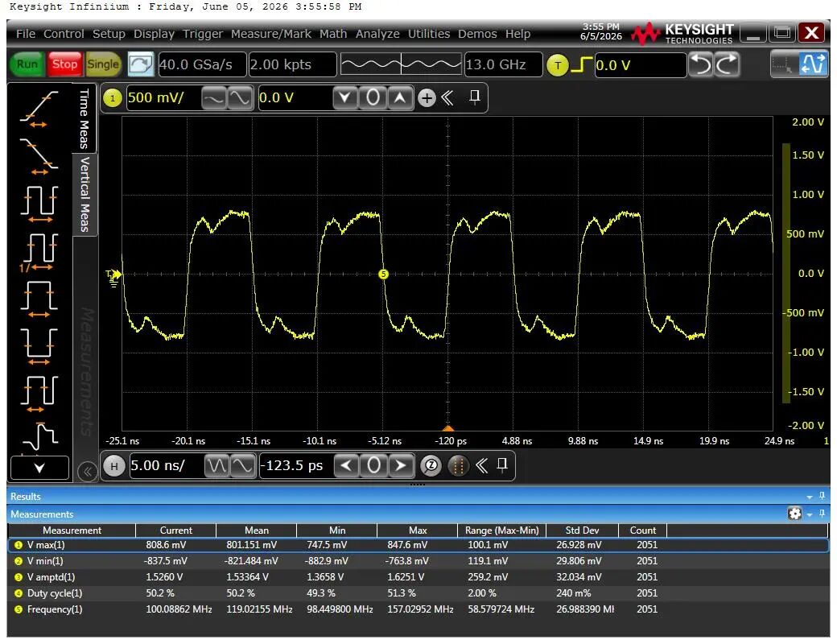Toggle the zoom box selection tool
Screen dimensions: 837x644
pyautogui.click(x=783, y=64)
